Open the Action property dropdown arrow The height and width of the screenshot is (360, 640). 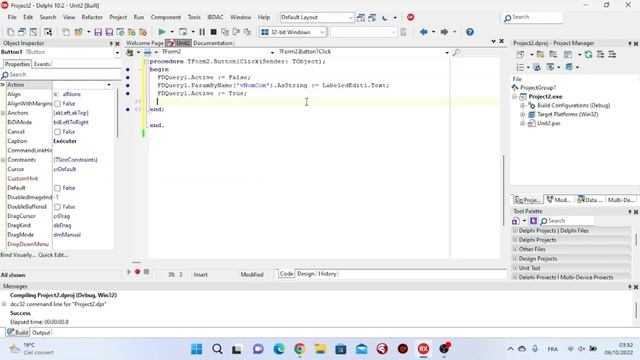click(109, 85)
